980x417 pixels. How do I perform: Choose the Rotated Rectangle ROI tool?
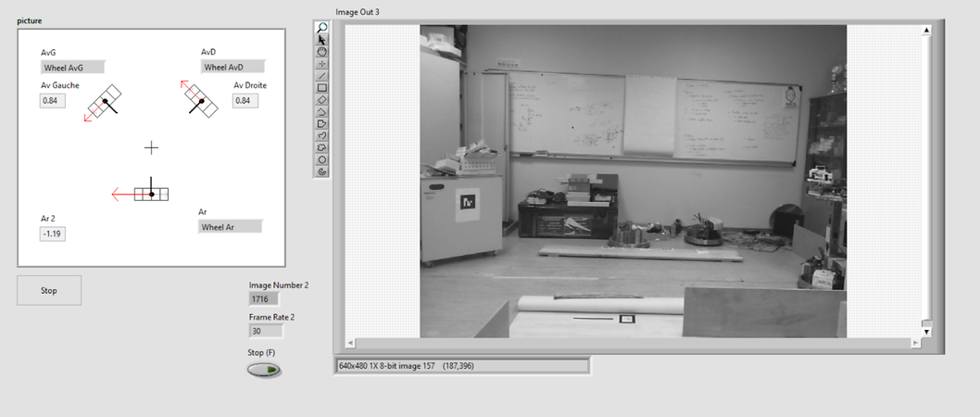point(322,99)
